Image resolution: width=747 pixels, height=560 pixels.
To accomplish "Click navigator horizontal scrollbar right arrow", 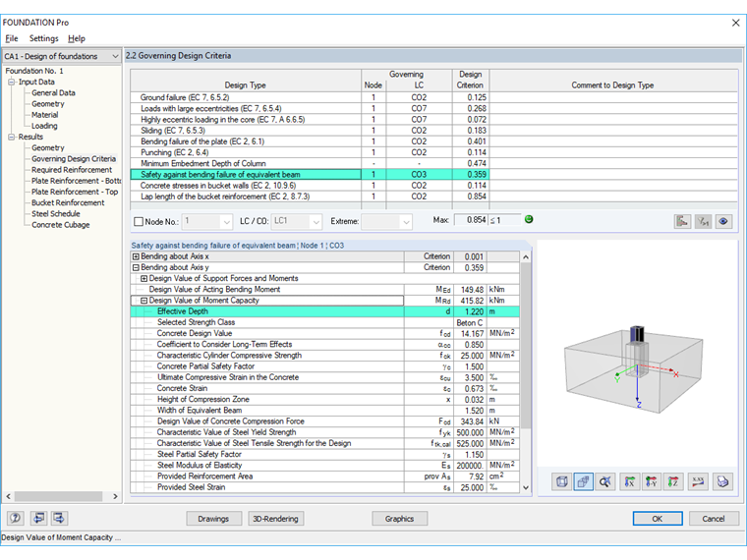I will pos(115,496).
